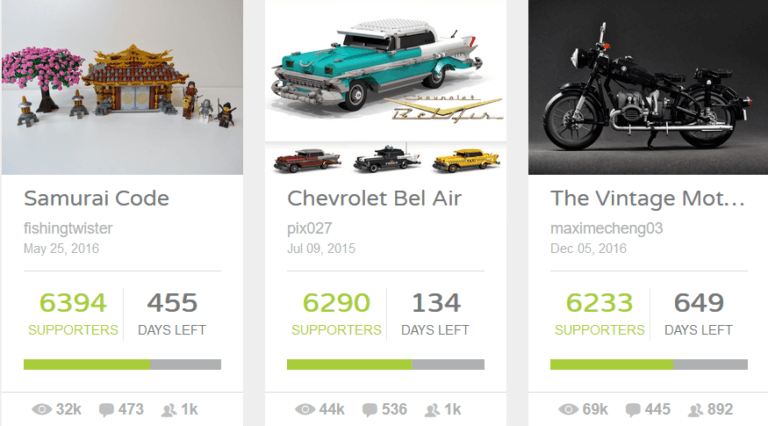The width and height of the screenshot is (768, 426).
Task: Click the followers icon on Chevrolet Bel Air
Action: 433,409
